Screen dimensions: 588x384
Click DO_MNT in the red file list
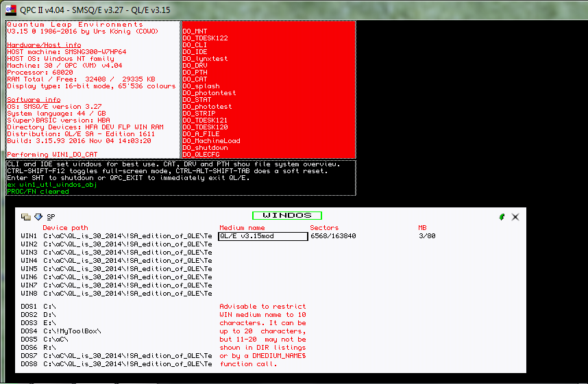click(195, 31)
